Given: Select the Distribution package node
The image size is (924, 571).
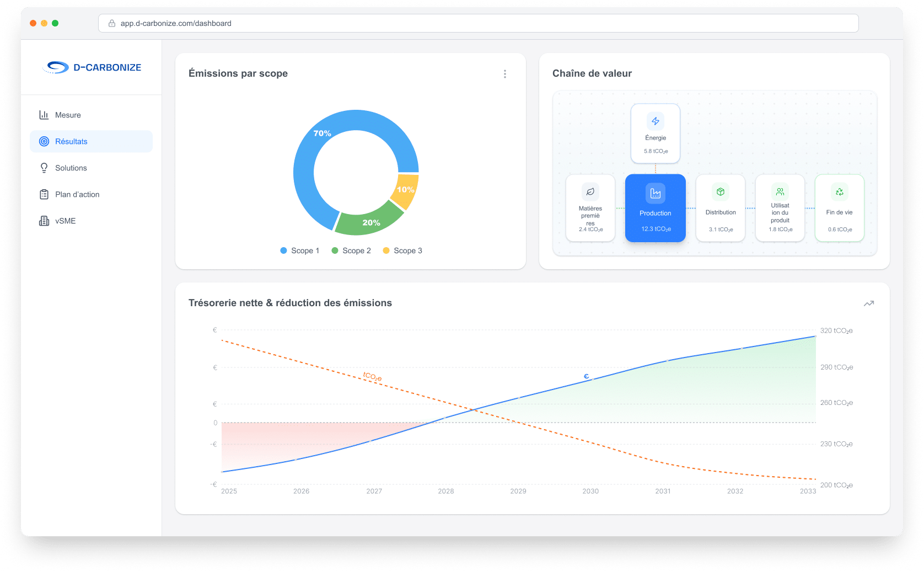Looking at the screenshot, I should pos(720,208).
